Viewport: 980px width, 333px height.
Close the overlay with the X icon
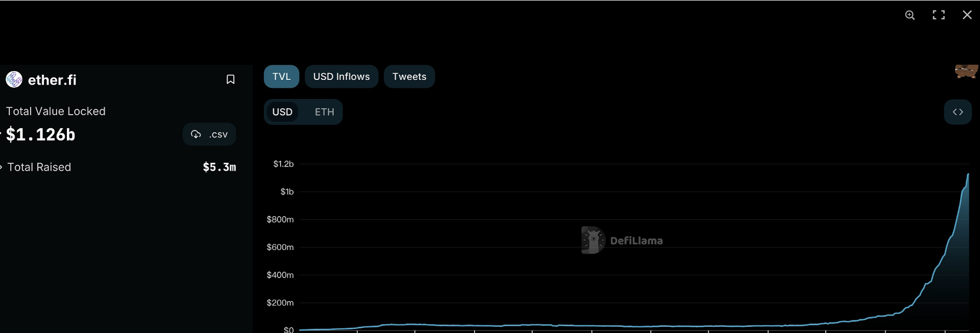click(x=967, y=15)
